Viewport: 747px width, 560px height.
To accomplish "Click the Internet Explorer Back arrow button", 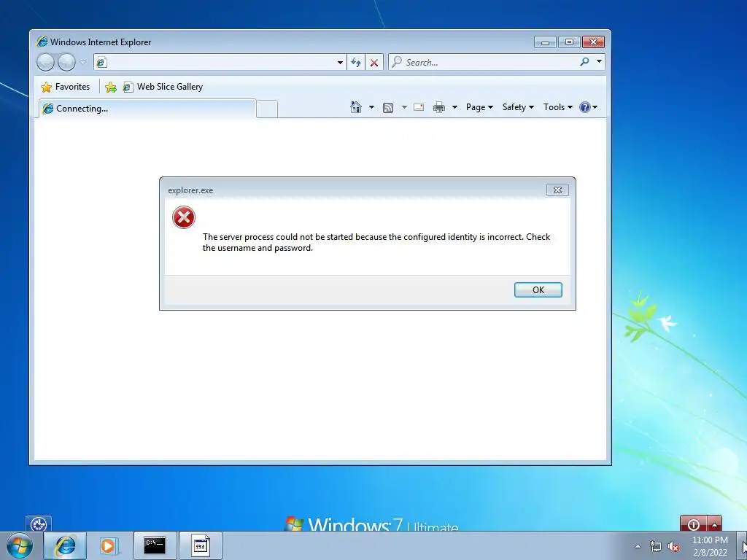I will [45, 63].
